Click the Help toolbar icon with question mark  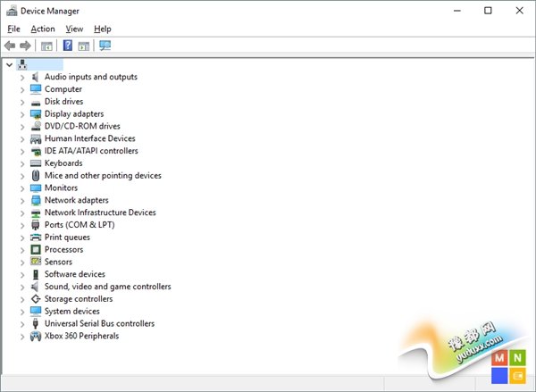[x=67, y=46]
